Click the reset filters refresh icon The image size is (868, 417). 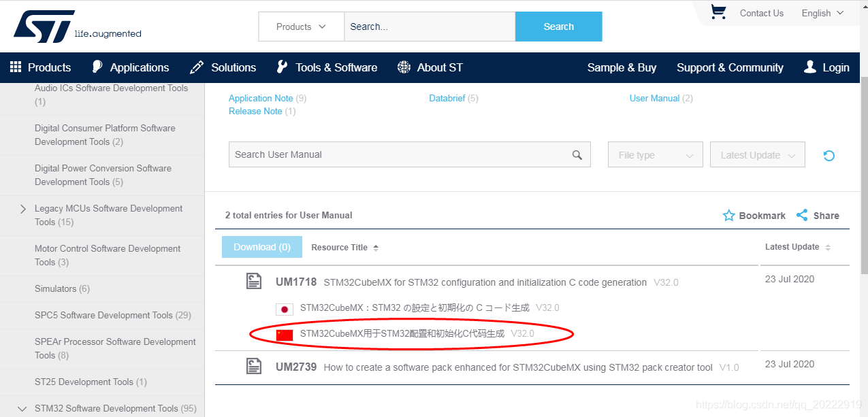coord(829,156)
